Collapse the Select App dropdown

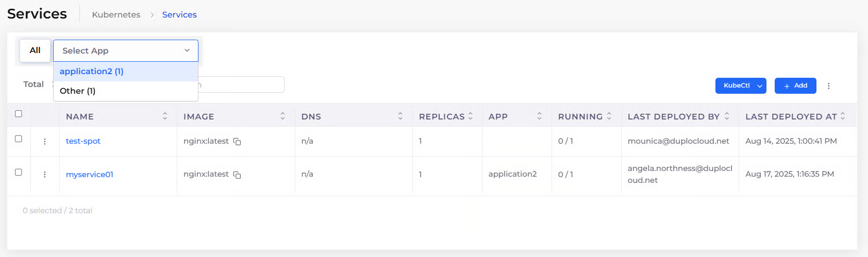187,50
